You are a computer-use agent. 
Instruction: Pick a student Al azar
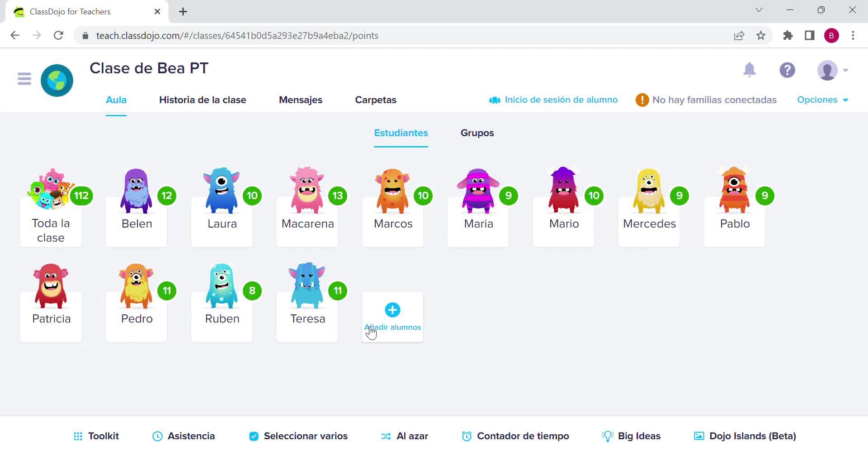coord(405,436)
